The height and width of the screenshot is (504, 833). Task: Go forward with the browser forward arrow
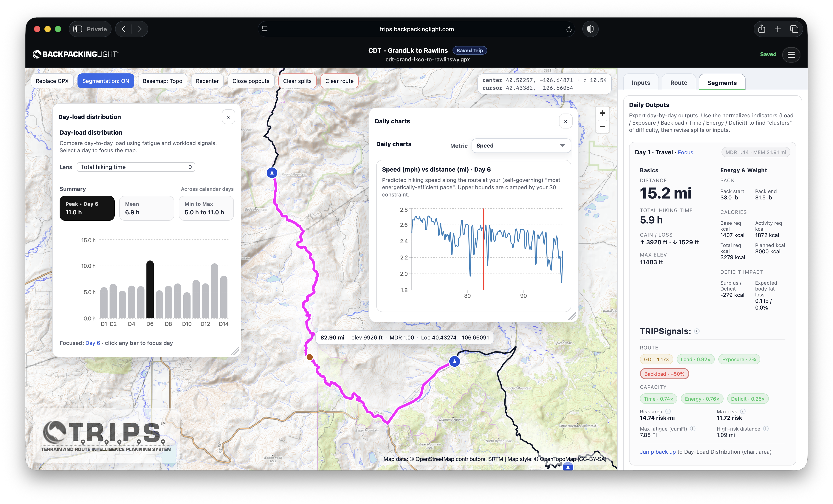(x=140, y=29)
